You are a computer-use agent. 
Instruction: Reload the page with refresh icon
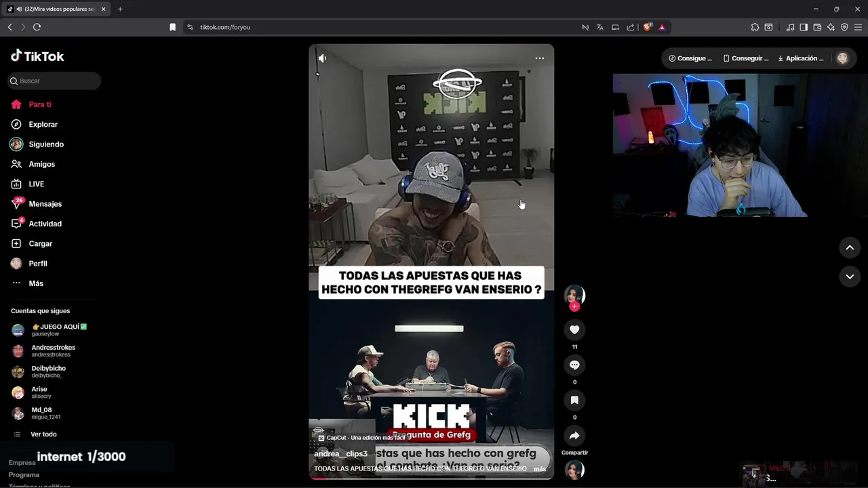(x=37, y=27)
